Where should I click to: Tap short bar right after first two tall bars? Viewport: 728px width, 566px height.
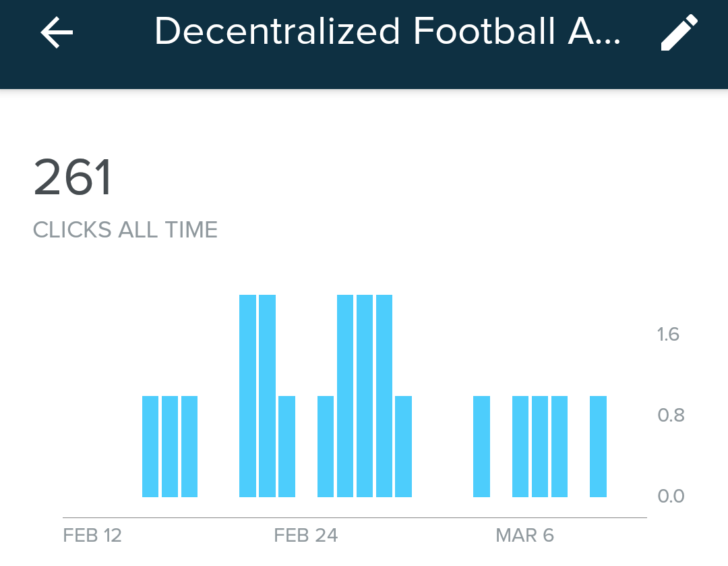click(286, 447)
